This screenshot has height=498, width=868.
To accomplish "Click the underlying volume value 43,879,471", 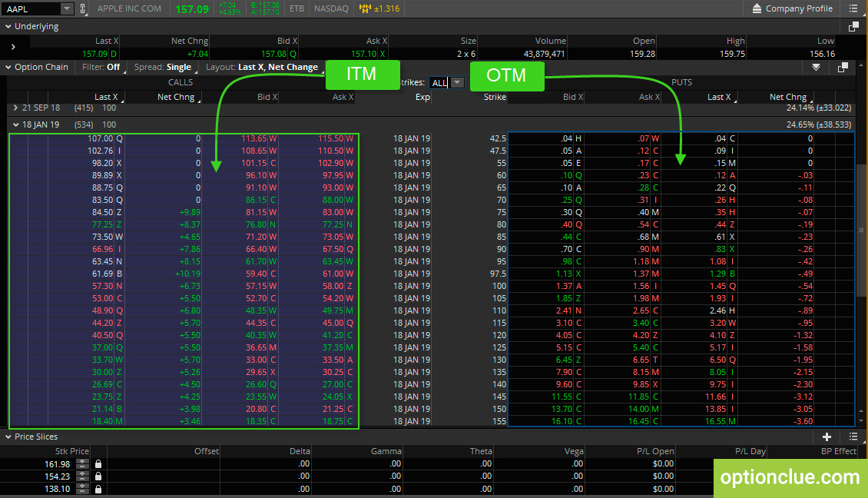I will coord(544,55).
